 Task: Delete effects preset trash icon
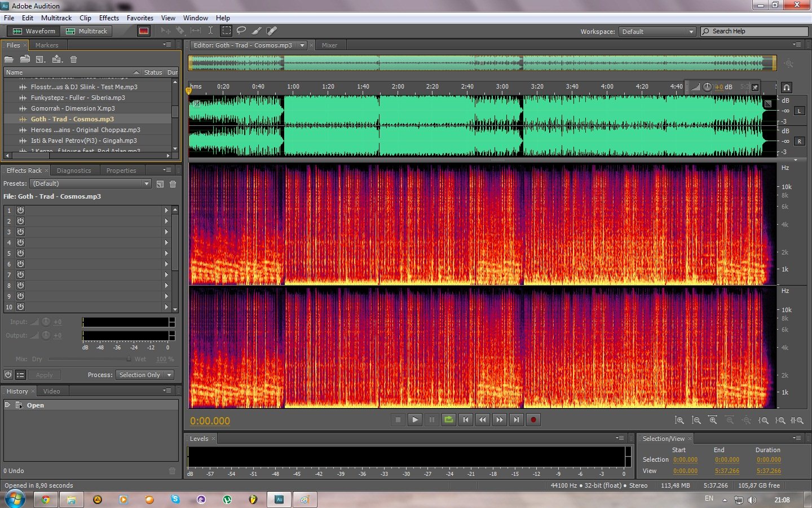click(173, 184)
